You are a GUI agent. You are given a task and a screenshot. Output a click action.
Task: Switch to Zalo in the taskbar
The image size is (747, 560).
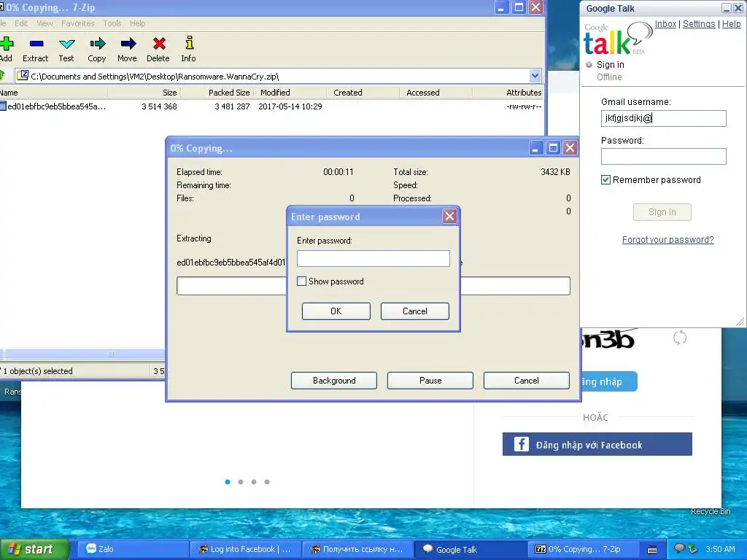pos(133,549)
